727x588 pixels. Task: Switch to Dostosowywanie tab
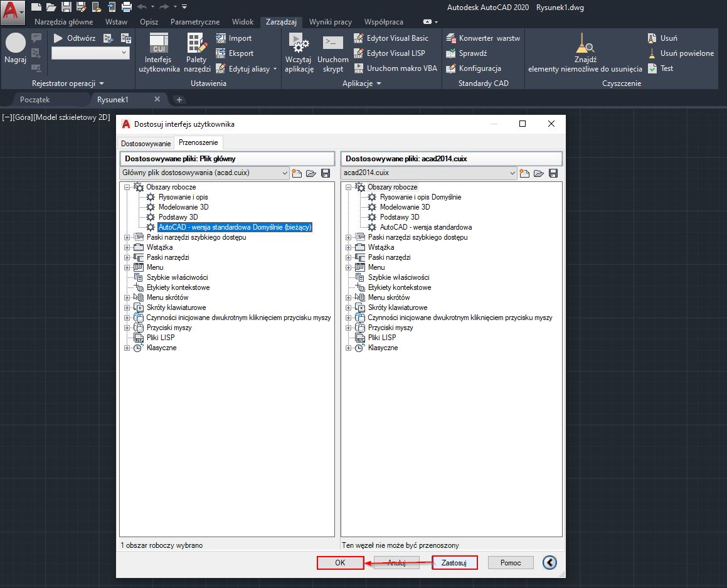[x=146, y=143]
